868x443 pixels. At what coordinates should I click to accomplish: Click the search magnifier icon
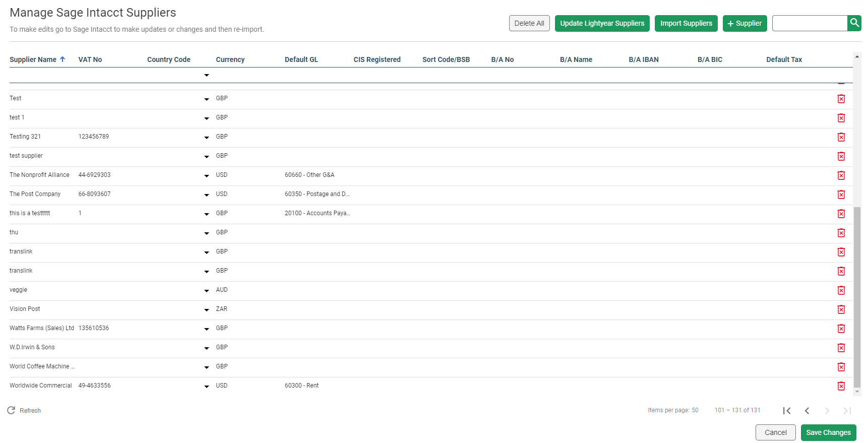854,23
